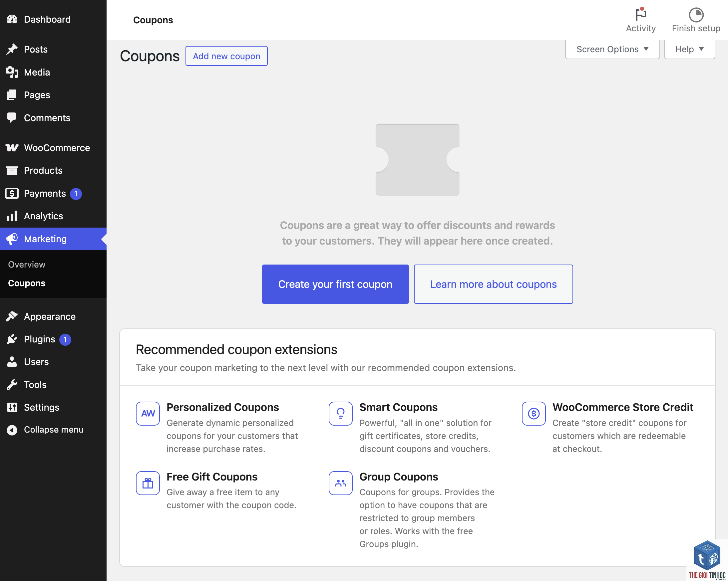Viewport: 728px width, 581px height.
Task: Click the Plugins plug icon
Action: (12, 339)
